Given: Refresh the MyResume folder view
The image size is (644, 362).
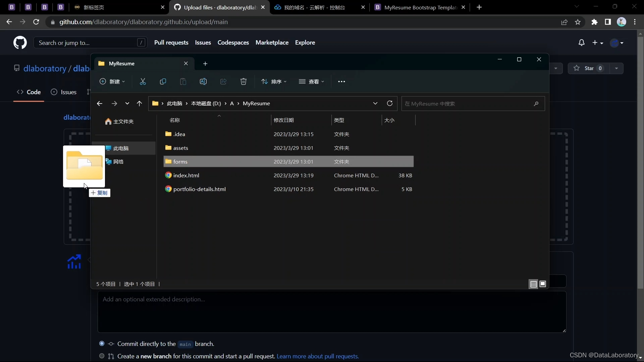Looking at the screenshot, I should coord(390,103).
